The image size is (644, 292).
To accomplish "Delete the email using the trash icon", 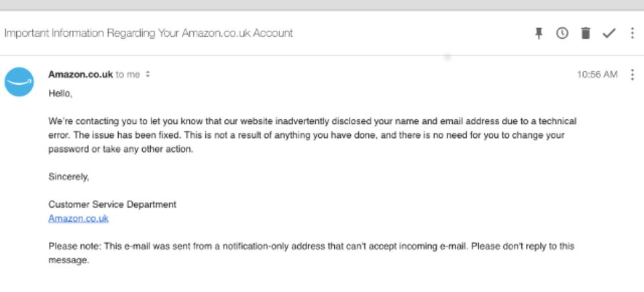I will point(586,33).
